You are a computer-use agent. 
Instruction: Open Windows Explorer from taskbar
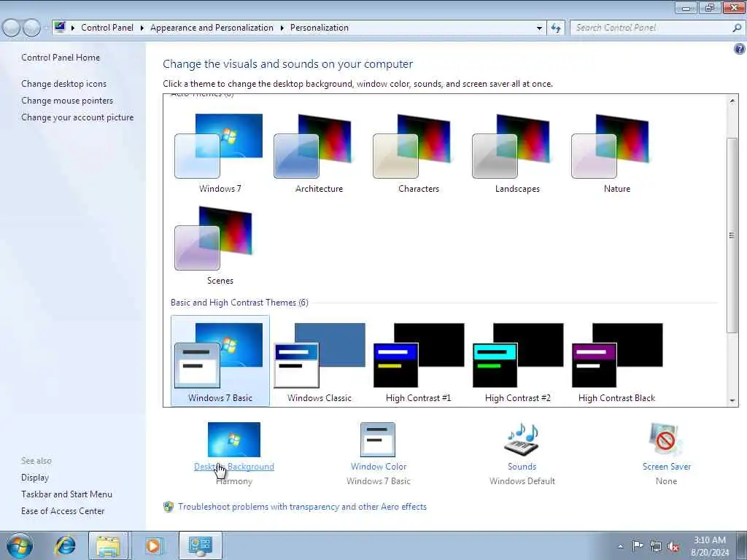(x=108, y=545)
